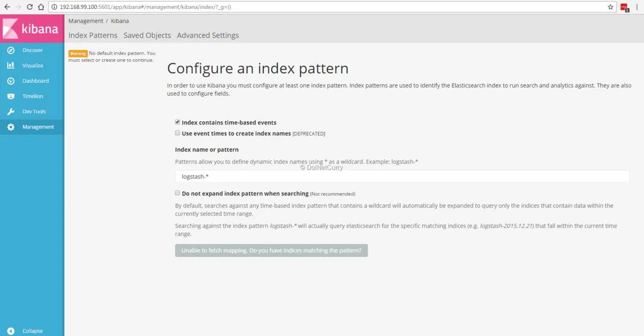Click Collapse label at sidebar bottom
Viewport: 644px width, 336px height.
pyautogui.click(x=33, y=331)
